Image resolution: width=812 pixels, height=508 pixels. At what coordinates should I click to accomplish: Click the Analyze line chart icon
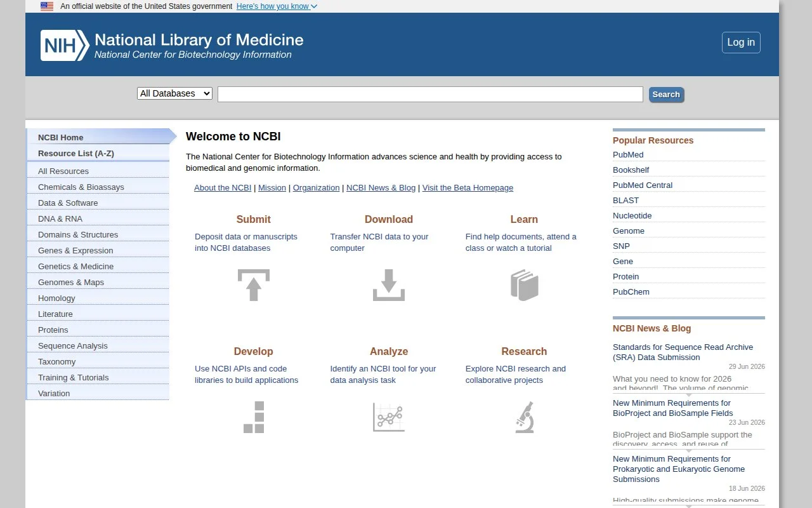[x=389, y=417]
